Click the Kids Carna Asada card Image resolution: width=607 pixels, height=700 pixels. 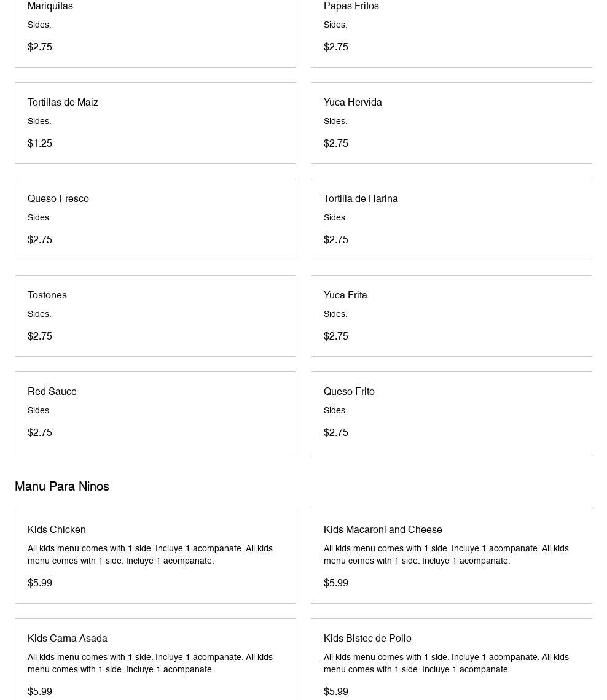click(155, 660)
